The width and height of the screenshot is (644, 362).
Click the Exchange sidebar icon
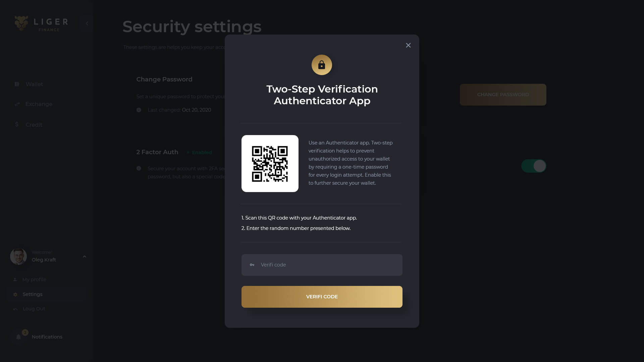pyautogui.click(x=17, y=104)
